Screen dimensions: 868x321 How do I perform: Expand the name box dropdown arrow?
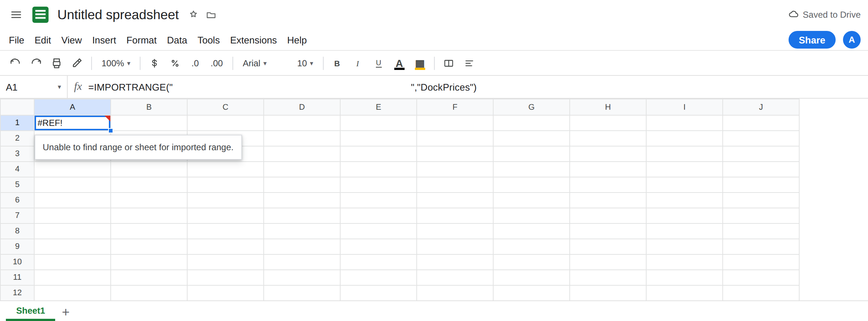[59, 87]
